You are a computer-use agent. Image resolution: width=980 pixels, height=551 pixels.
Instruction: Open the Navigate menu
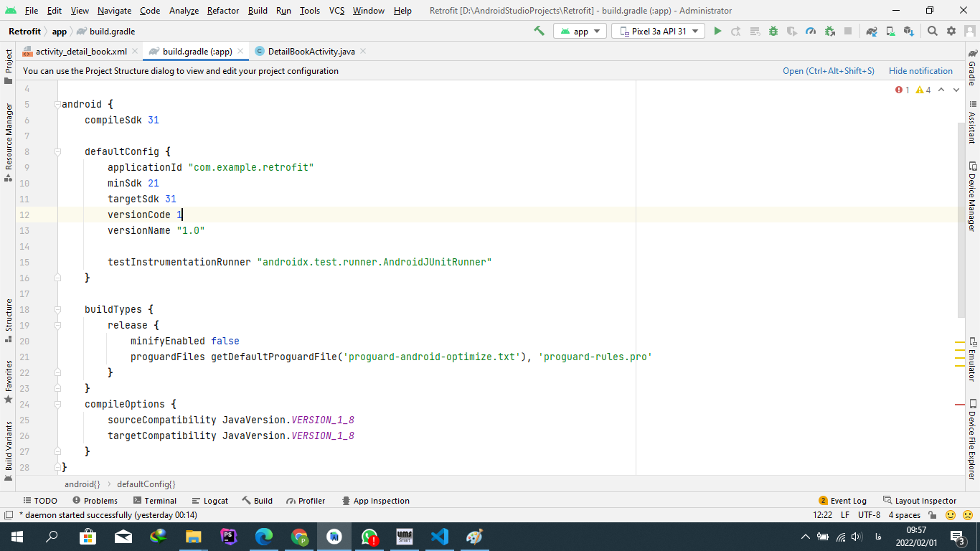click(115, 11)
